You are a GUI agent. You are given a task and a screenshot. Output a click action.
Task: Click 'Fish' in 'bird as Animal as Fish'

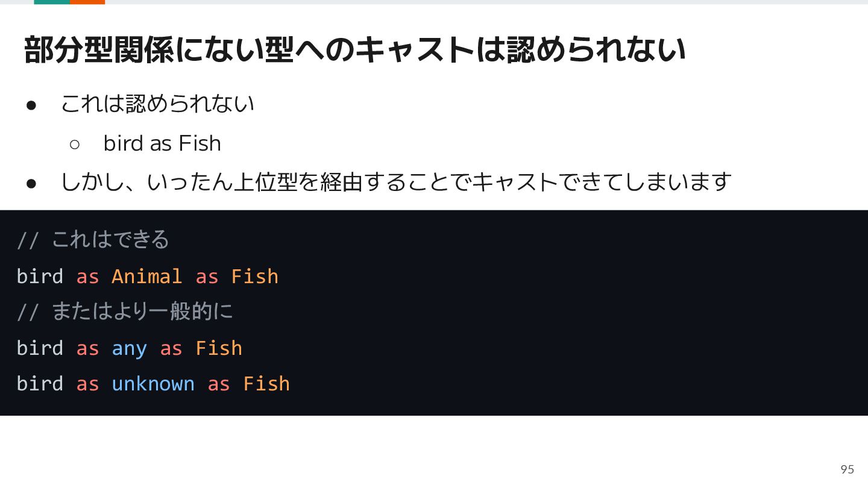(x=254, y=276)
